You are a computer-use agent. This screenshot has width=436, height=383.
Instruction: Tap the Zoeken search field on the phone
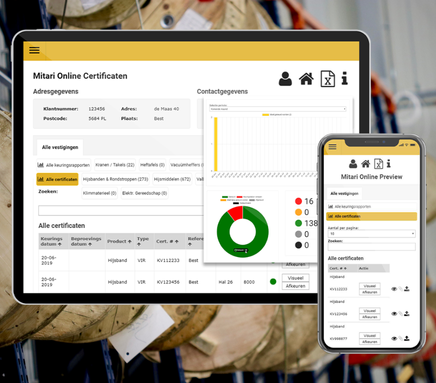(372, 247)
